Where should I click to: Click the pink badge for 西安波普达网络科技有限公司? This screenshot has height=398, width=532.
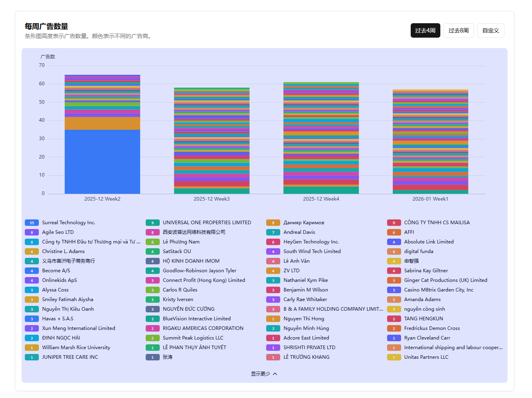[153, 232]
